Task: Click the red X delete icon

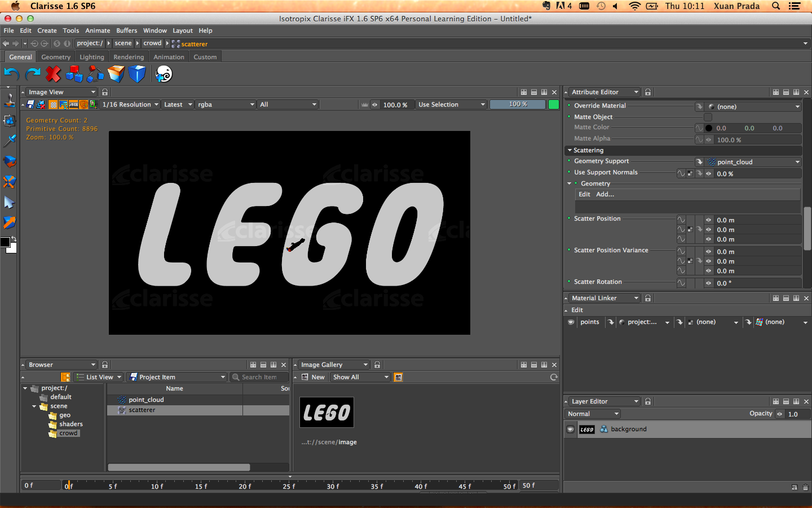Action: [x=53, y=74]
